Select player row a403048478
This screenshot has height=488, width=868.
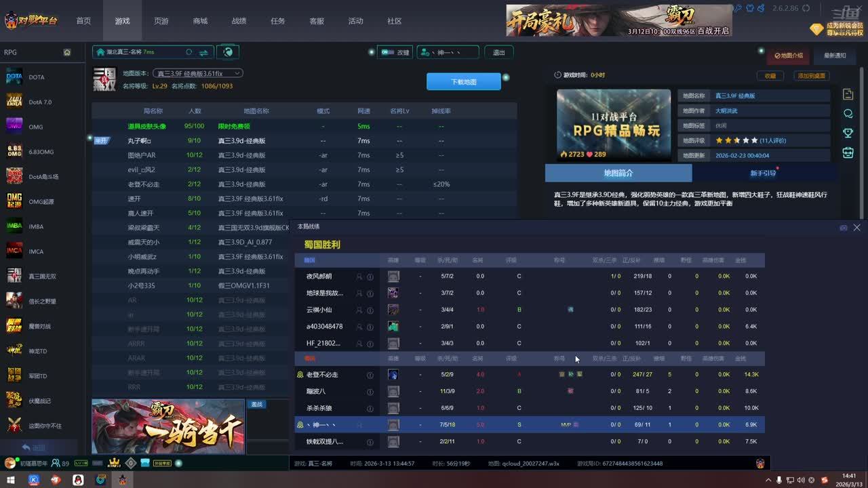[530, 326]
